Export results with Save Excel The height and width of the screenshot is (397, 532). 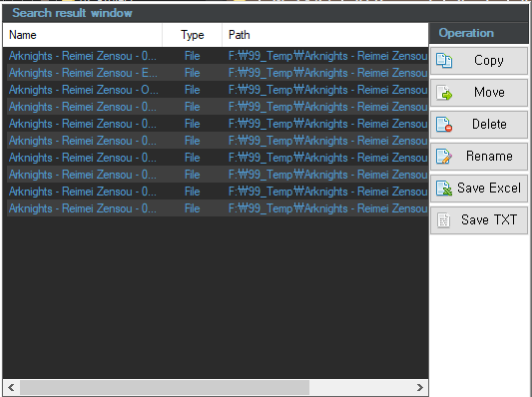tap(479, 189)
